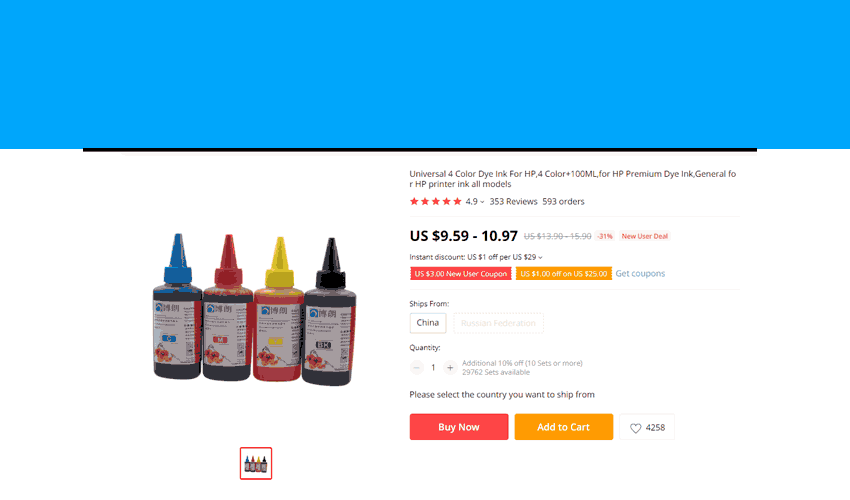Select the ink bottles thumbnail image
The image size is (850, 500).
pos(256,463)
